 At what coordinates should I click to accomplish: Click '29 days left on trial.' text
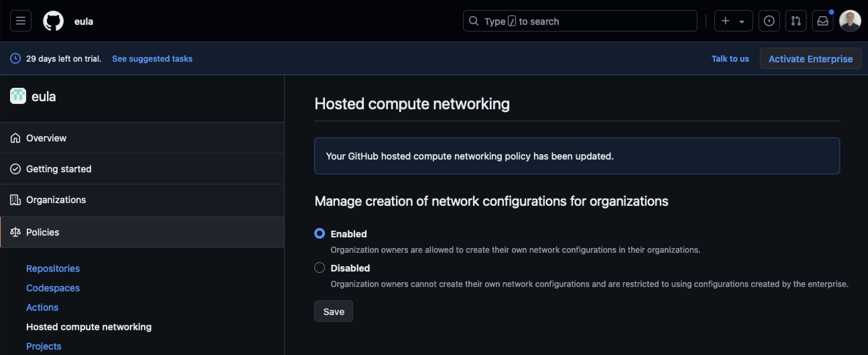click(x=64, y=59)
